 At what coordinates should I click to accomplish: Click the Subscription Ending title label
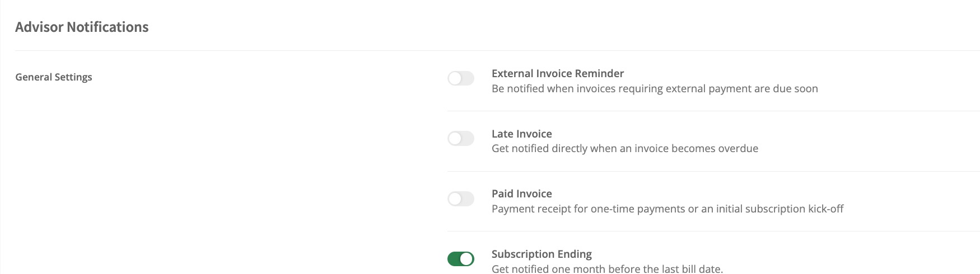pyautogui.click(x=542, y=254)
